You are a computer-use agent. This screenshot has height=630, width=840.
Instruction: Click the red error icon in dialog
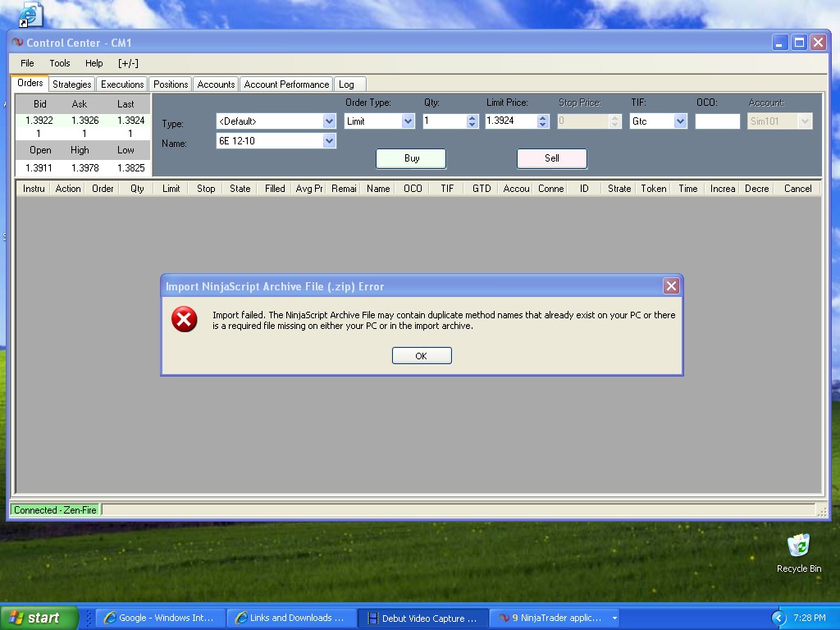point(184,319)
